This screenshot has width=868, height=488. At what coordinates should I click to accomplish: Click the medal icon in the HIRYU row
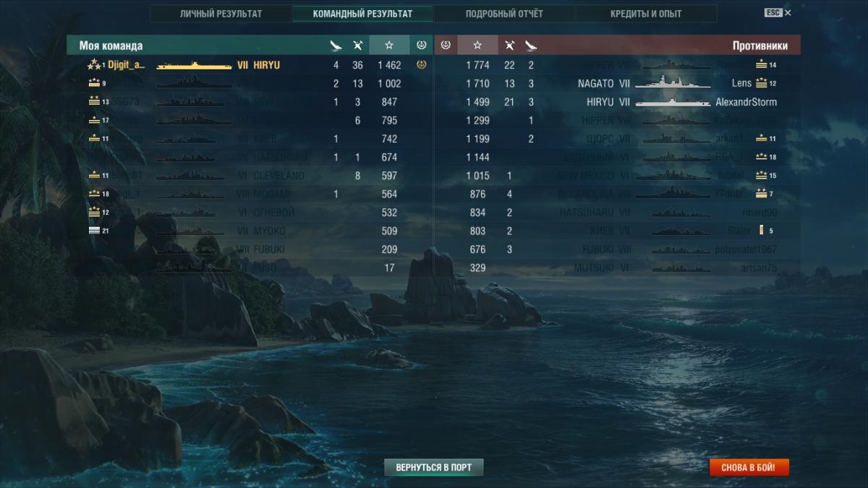(x=422, y=65)
